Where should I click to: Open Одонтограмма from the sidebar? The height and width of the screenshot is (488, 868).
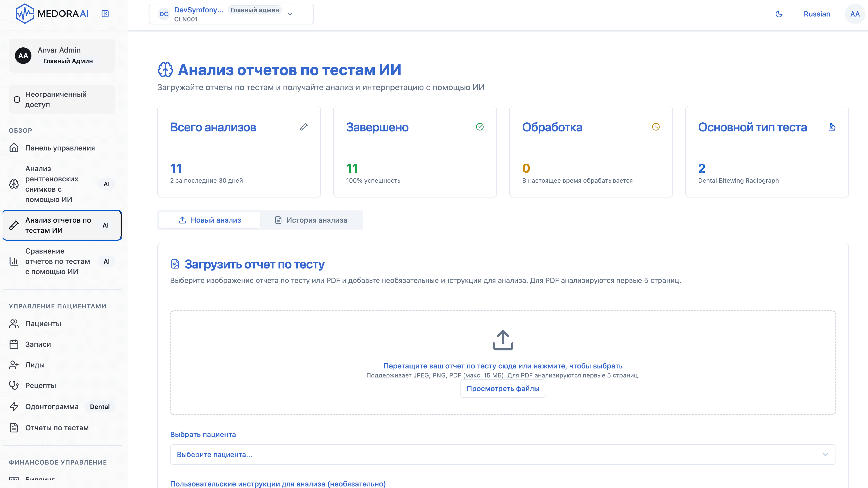coord(62,407)
